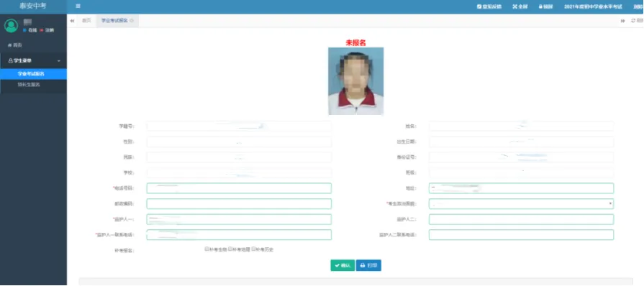Click the 2021年度初中学业水平考试 header text
The width and height of the screenshot is (644, 286).
click(x=593, y=7)
